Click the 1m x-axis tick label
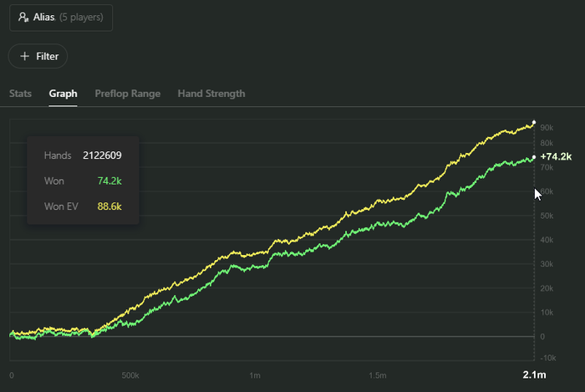The width and height of the screenshot is (585, 392). pyautogui.click(x=254, y=375)
